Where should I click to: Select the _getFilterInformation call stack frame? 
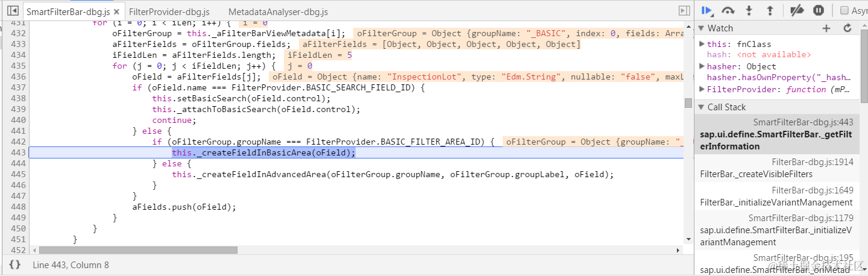777,134
